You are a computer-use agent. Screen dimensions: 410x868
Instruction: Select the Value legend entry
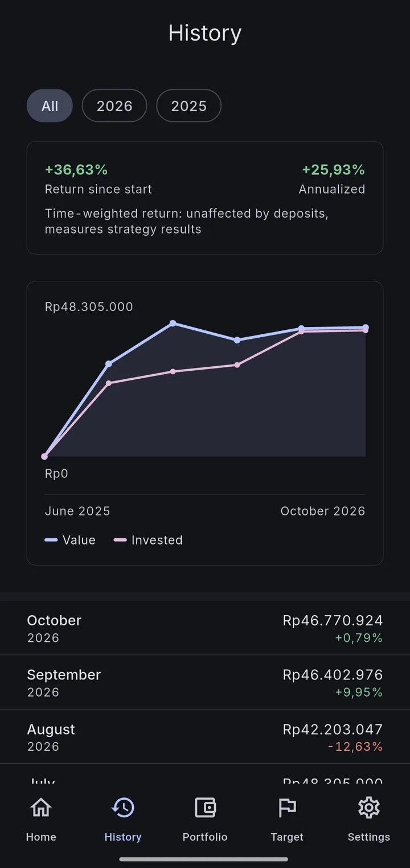coord(70,540)
